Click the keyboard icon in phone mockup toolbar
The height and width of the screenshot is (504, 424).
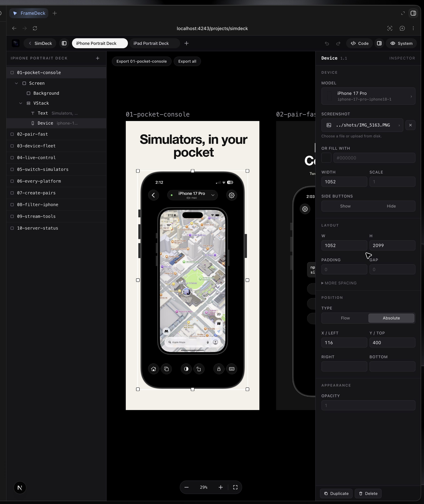point(232,369)
